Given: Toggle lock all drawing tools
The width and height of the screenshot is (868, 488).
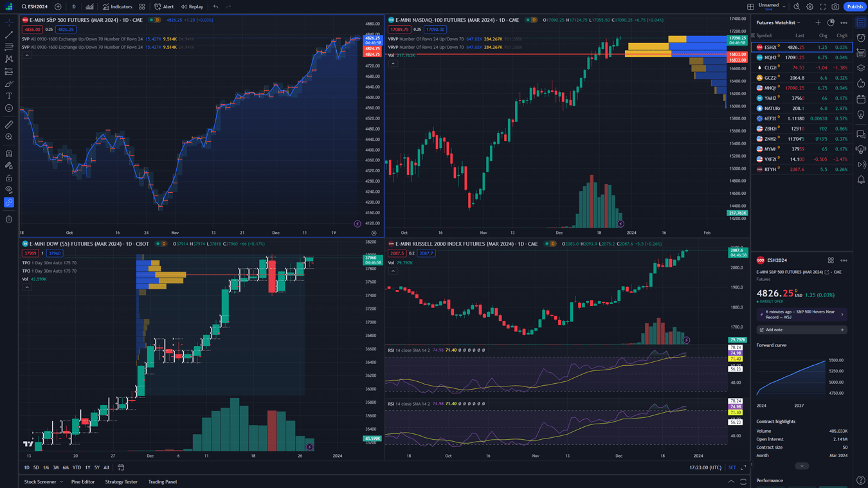Looking at the screenshot, I should point(9,178).
